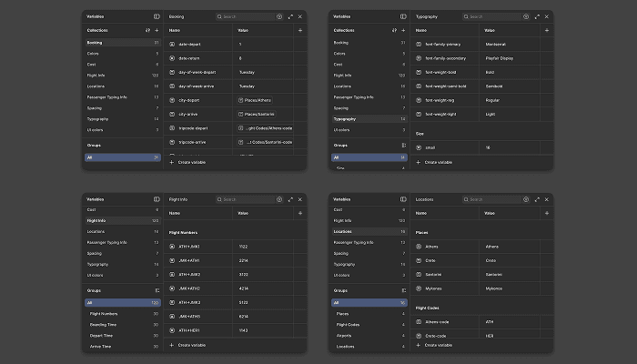Focus the Search field in Locations panel
Screen dimensions: 637x364
tap(491, 199)
